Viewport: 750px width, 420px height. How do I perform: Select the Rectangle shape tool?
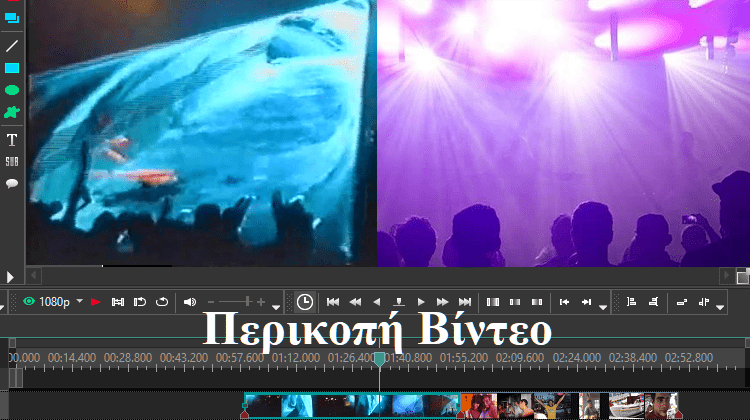[12, 68]
